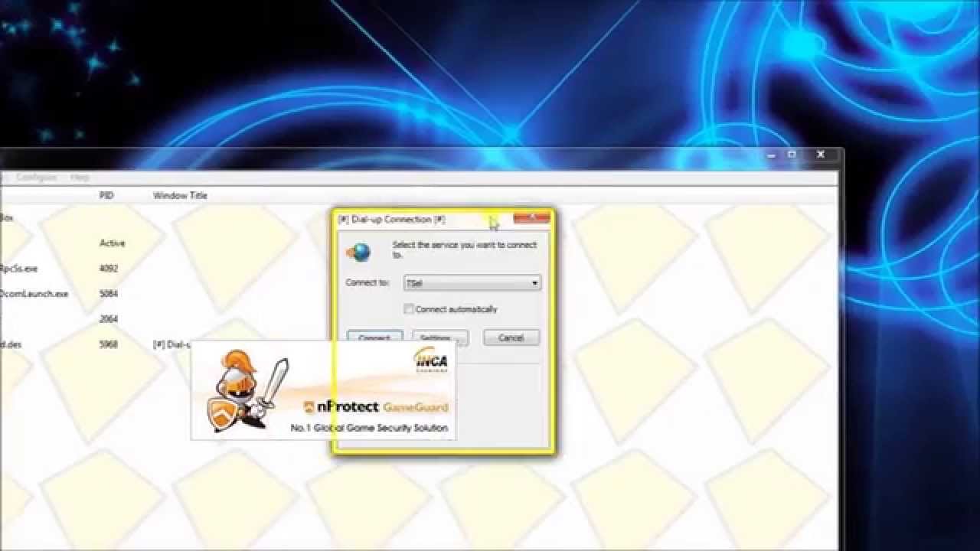The height and width of the screenshot is (551, 980).
Task: Minimize the process list window
Action: pyautogui.click(x=771, y=155)
